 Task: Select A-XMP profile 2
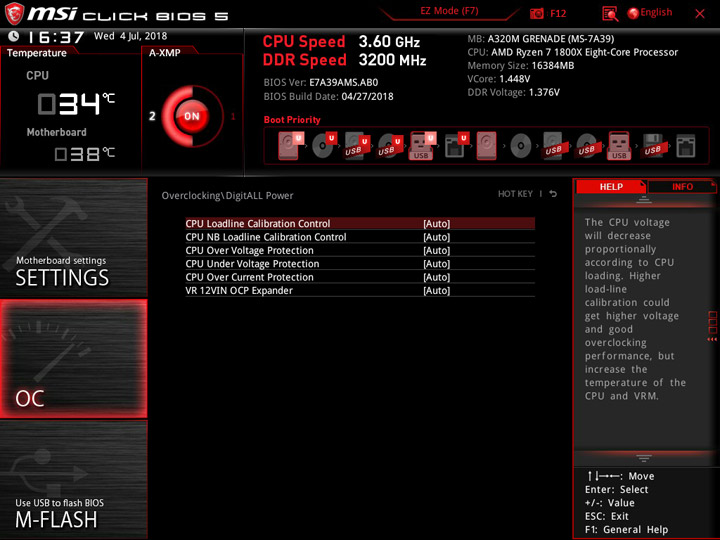152,116
